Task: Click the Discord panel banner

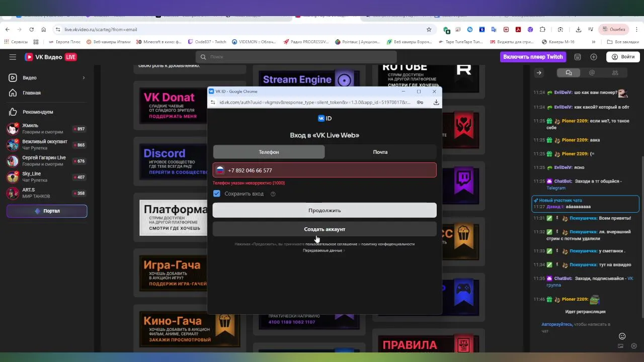Action: coord(173,162)
